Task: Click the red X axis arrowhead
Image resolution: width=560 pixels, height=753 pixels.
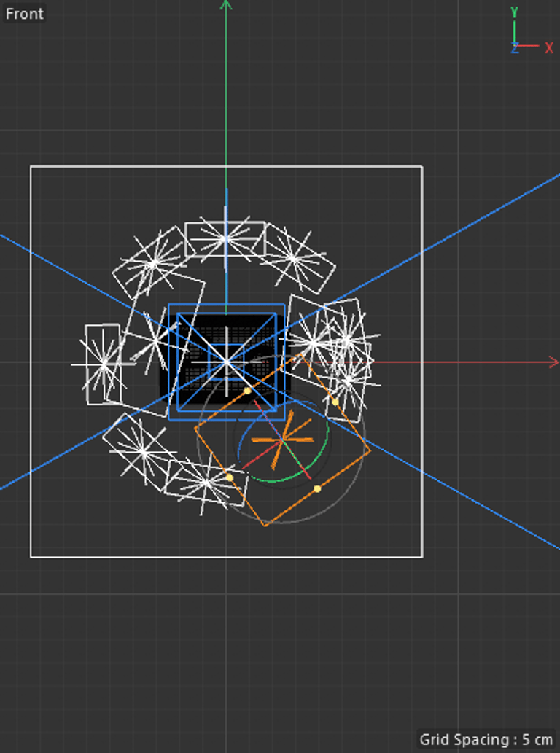Action: (553, 362)
